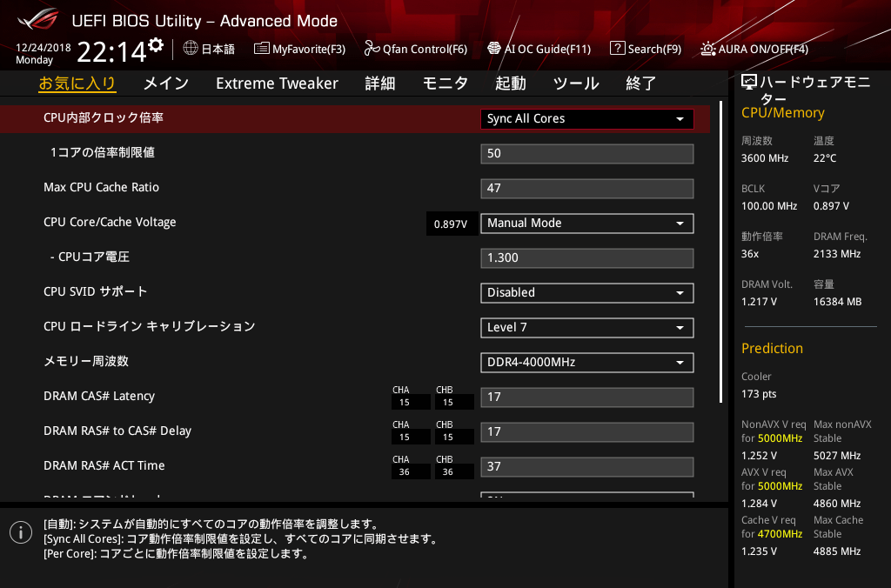Click 16384 MB capacity value
Screen dimensions: 891x588
[837, 302]
